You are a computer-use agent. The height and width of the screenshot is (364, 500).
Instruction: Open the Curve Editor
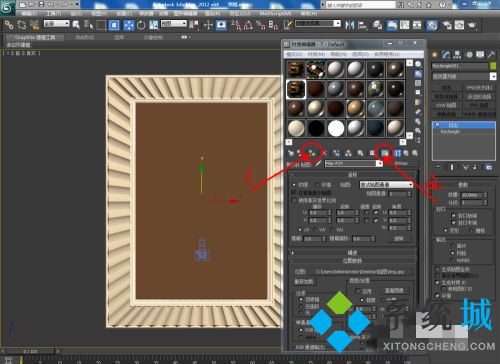click(405, 25)
